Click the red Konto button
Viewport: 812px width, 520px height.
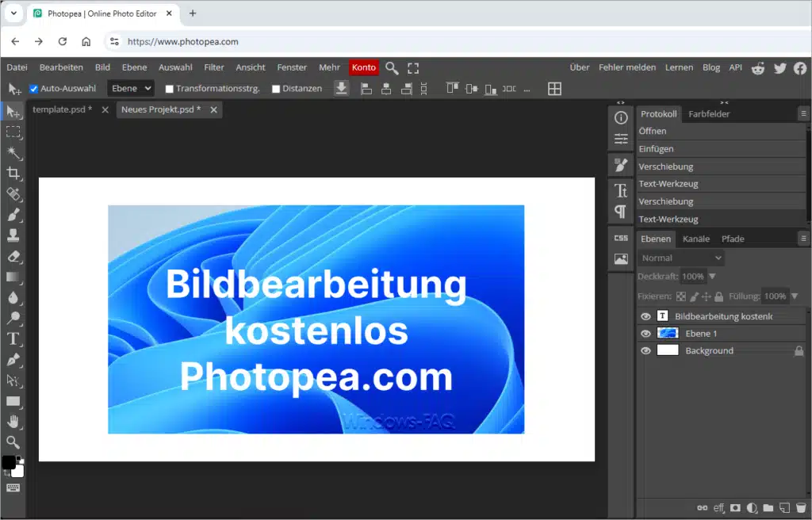(x=363, y=67)
